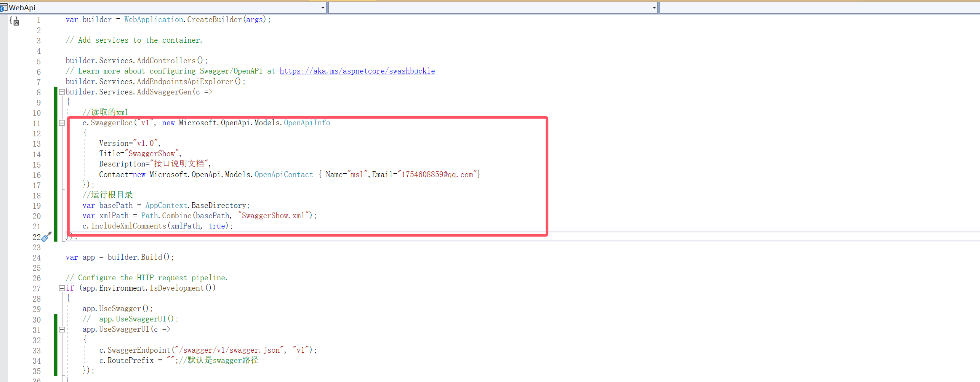The image size is (980, 382).
Task: Open the aka.ms swashbuckle link
Action: [357, 71]
